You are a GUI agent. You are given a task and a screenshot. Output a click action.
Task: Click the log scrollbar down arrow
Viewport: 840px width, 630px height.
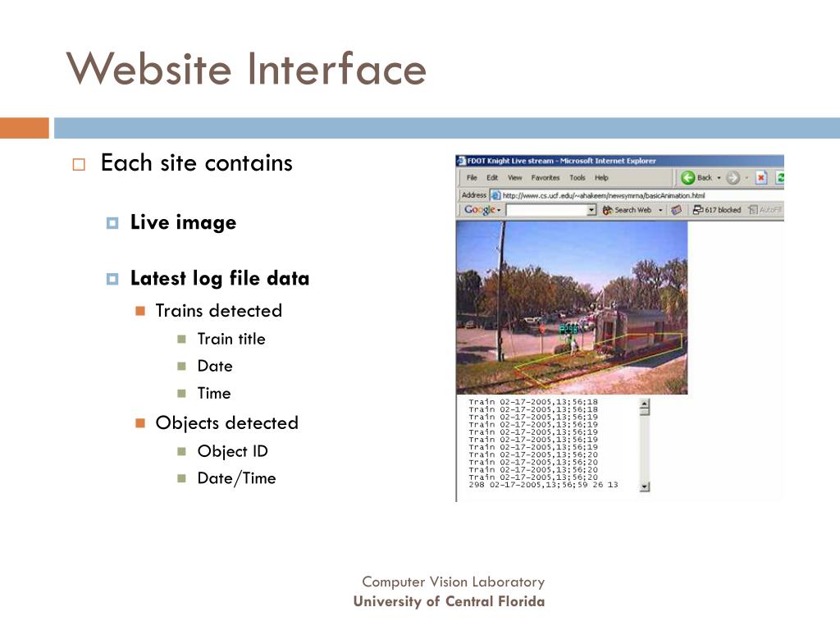pyautogui.click(x=645, y=486)
